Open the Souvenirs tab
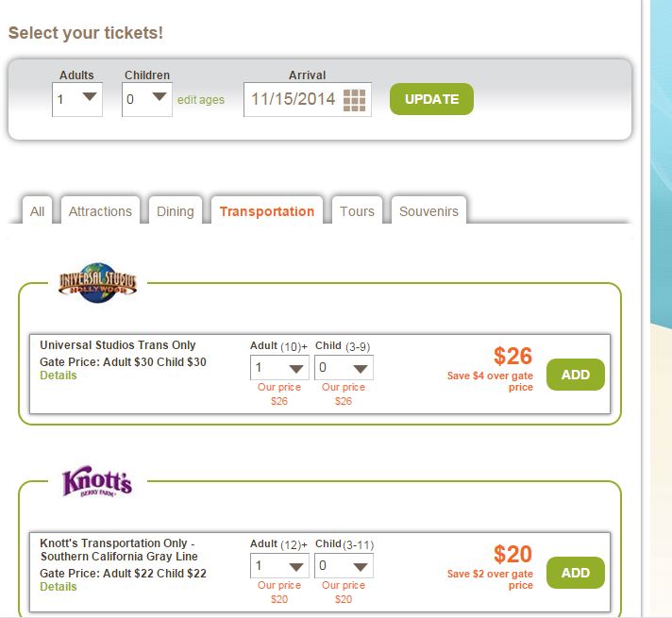 click(x=428, y=211)
